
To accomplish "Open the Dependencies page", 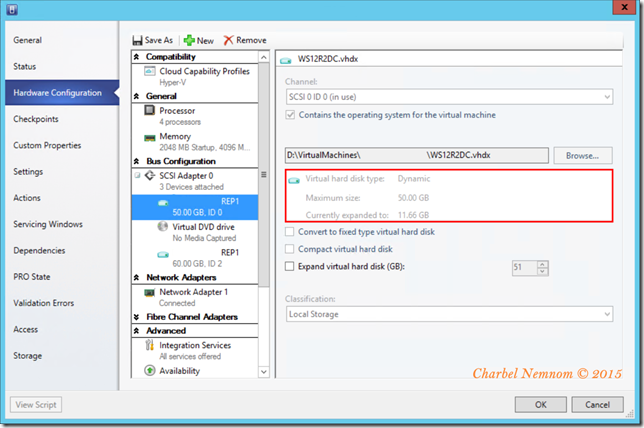I will (62, 251).
